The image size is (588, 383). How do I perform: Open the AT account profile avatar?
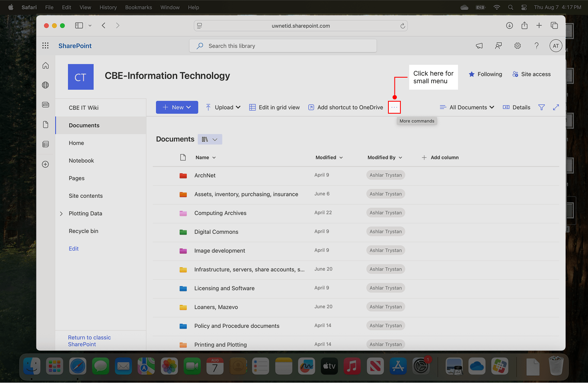pos(556,46)
